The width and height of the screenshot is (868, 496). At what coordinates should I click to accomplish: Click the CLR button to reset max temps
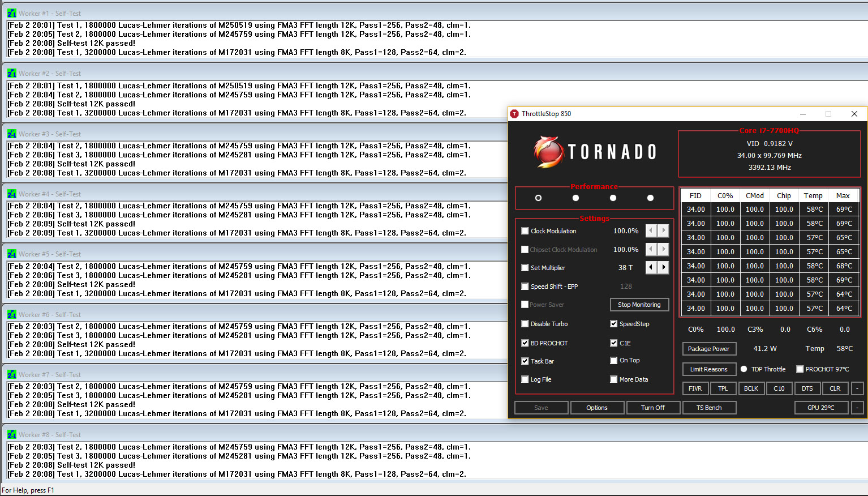coord(835,388)
